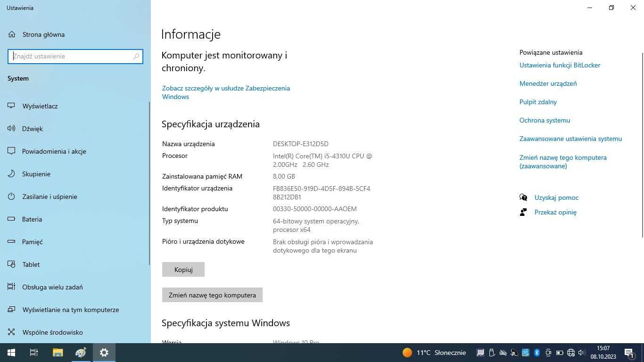Screen dimensions: 644x362
Task: Open Strona główna home icon
Action: (x=12, y=34)
